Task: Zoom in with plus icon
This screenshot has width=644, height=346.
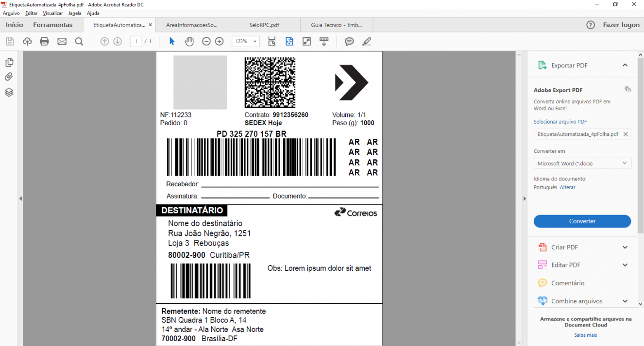Action: [x=220, y=42]
